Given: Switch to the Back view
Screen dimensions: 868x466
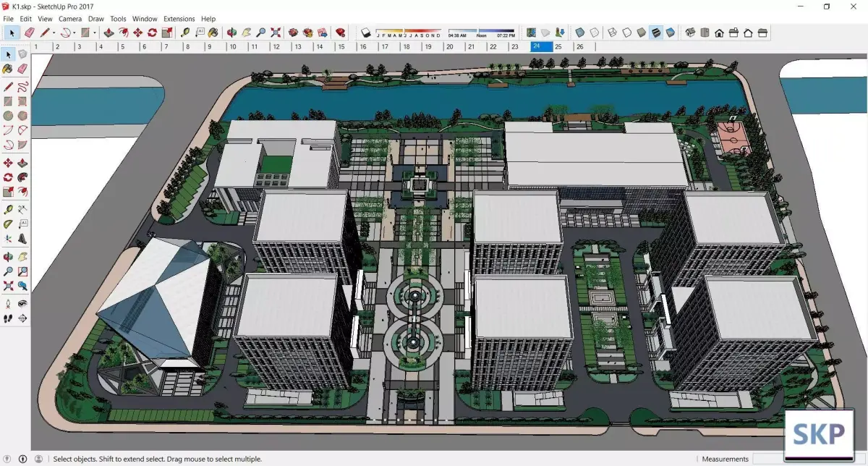Looking at the screenshot, I should [748, 33].
